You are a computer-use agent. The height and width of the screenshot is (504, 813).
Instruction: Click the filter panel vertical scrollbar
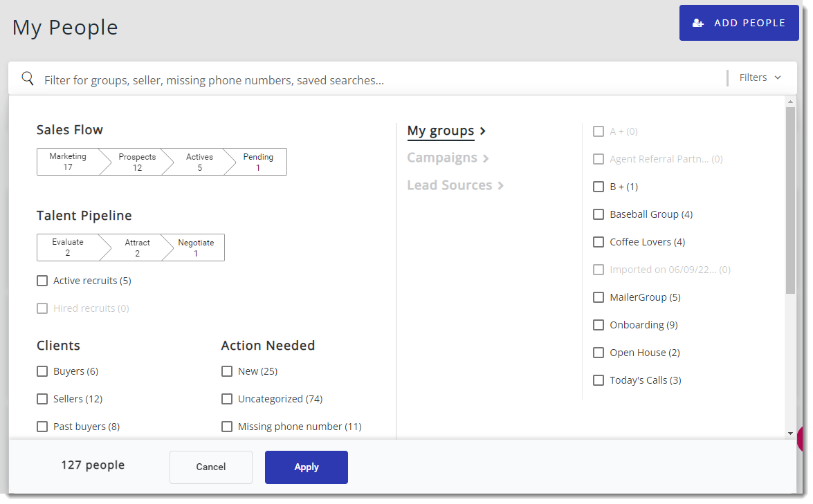(x=790, y=200)
